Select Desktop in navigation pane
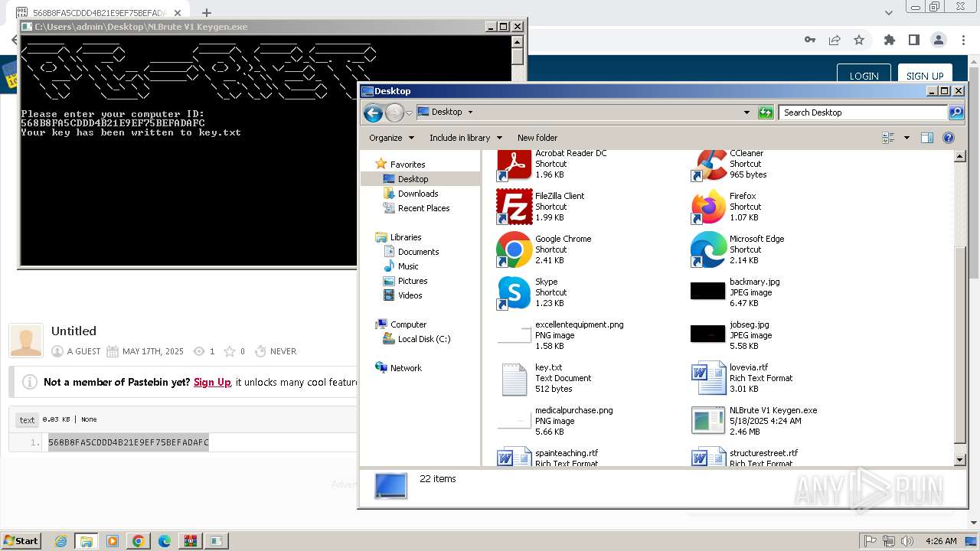Image resolution: width=980 pixels, height=551 pixels. point(413,179)
